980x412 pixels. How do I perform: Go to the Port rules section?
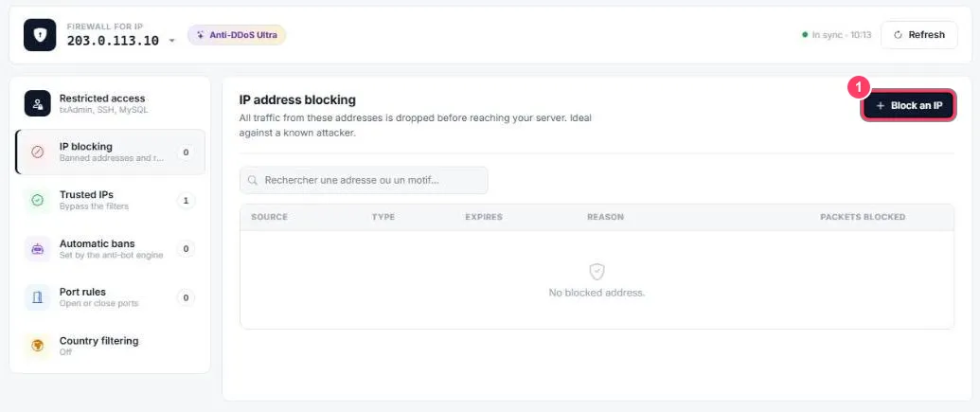pos(110,297)
